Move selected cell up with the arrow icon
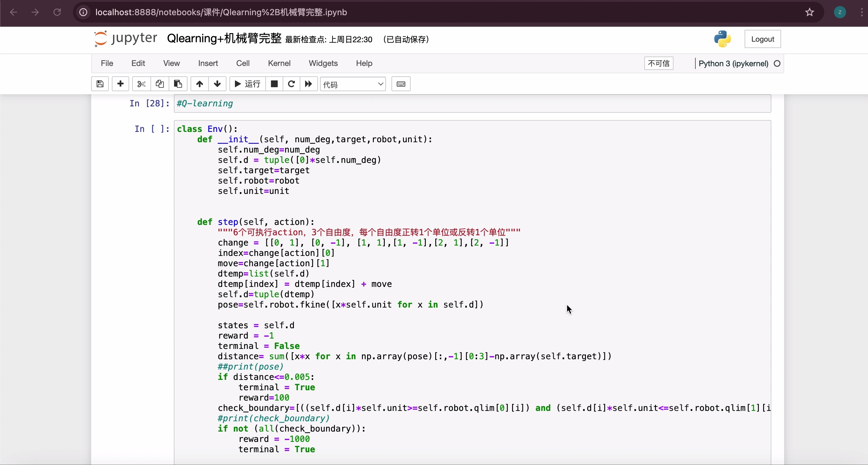The height and width of the screenshot is (465, 868). tap(199, 84)
